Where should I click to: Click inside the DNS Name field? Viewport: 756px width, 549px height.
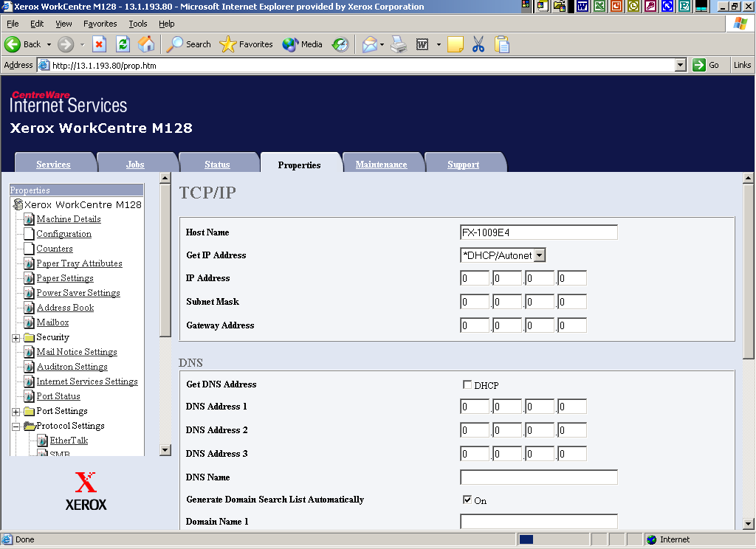tap(538, 477)
